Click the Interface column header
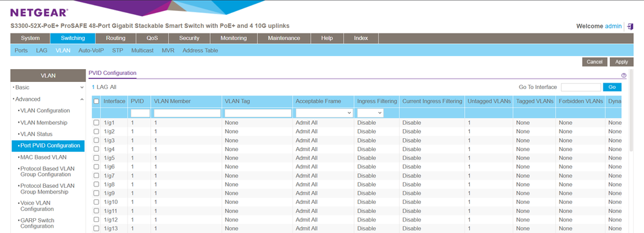The width and height of the screenshot is (644, 233). [114, 101]
